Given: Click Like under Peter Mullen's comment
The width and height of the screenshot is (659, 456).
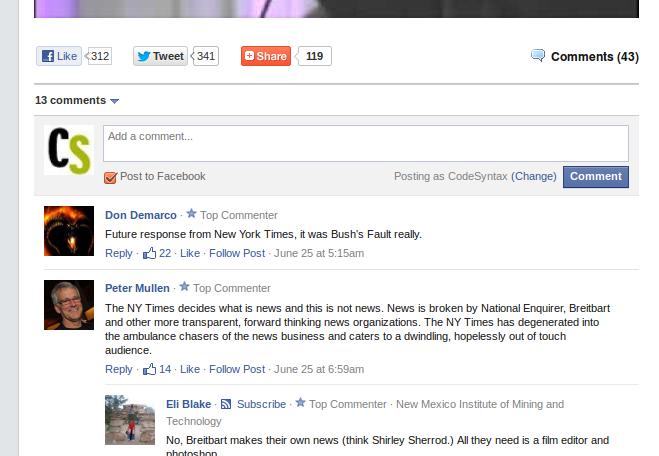Looking at the screenshot, I should (x=189, y=369).
